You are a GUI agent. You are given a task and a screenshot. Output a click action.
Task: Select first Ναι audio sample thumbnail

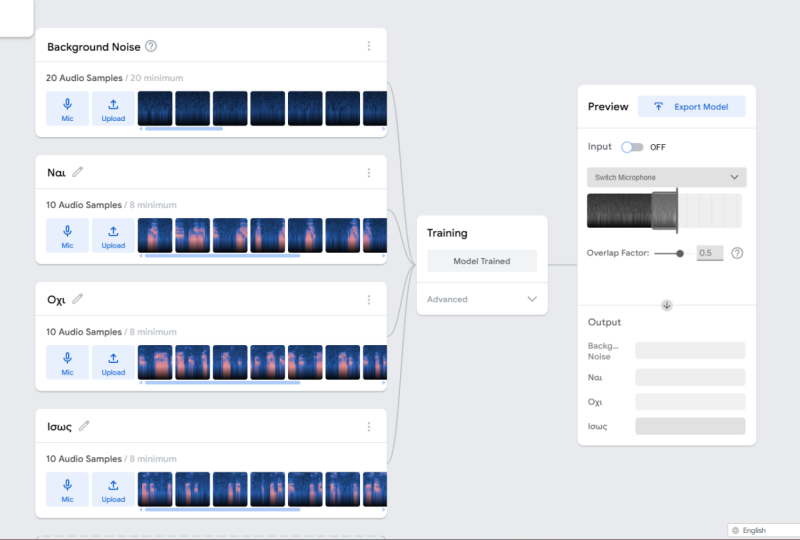pyautogui.click(x=155, y=235)
